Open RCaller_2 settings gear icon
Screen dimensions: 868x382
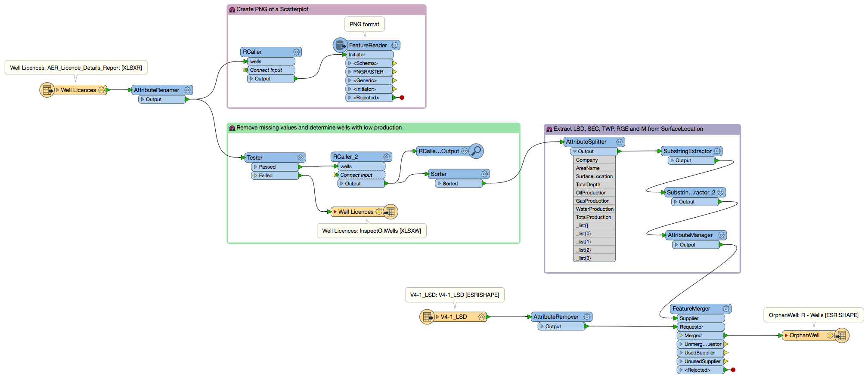pos(387,157)
